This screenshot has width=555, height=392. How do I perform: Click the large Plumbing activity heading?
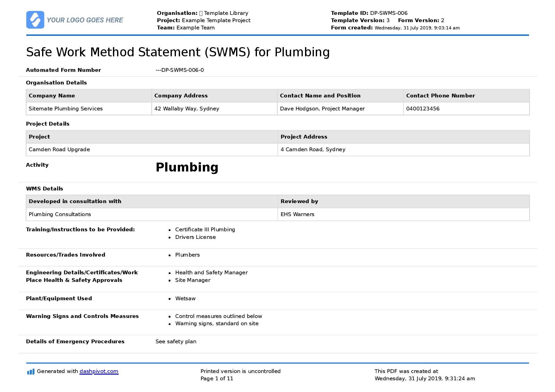point(187,167)
